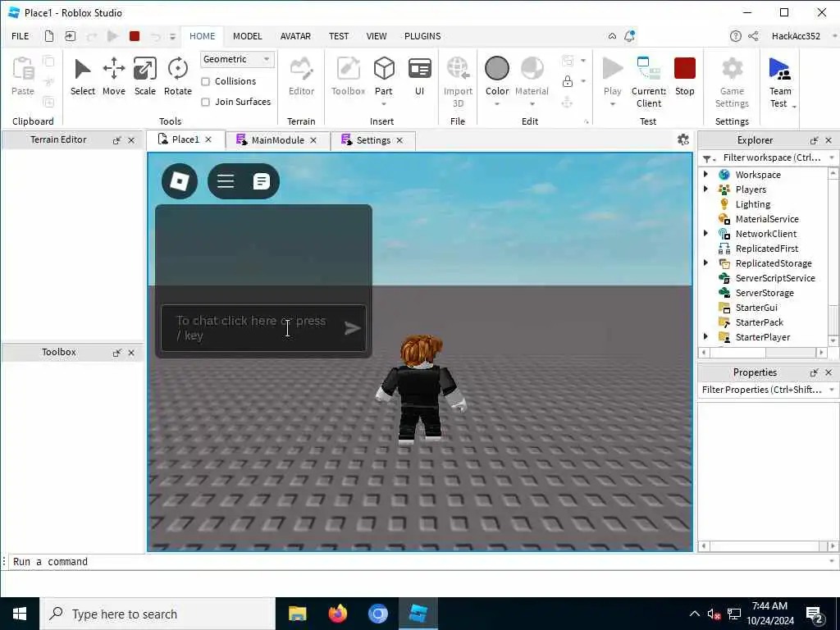Switch to the PLUGINS ribbon tab
The image size is (840, 630).
[422, 36]
